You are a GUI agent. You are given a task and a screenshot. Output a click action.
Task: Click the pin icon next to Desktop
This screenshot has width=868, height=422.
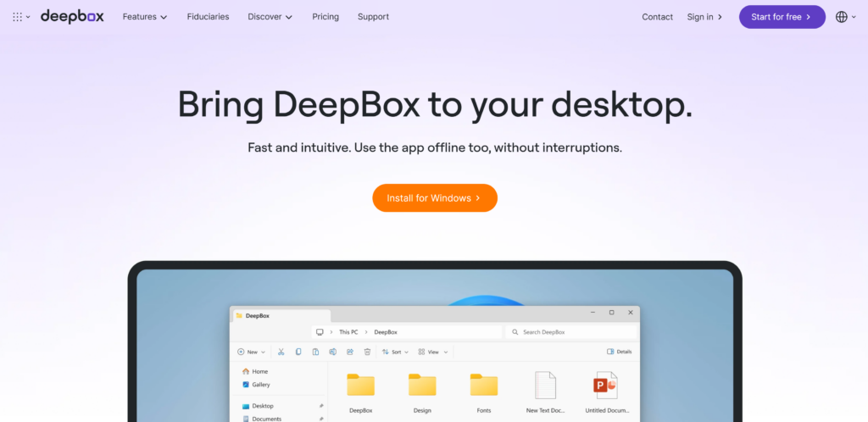[x=321, y=406]
